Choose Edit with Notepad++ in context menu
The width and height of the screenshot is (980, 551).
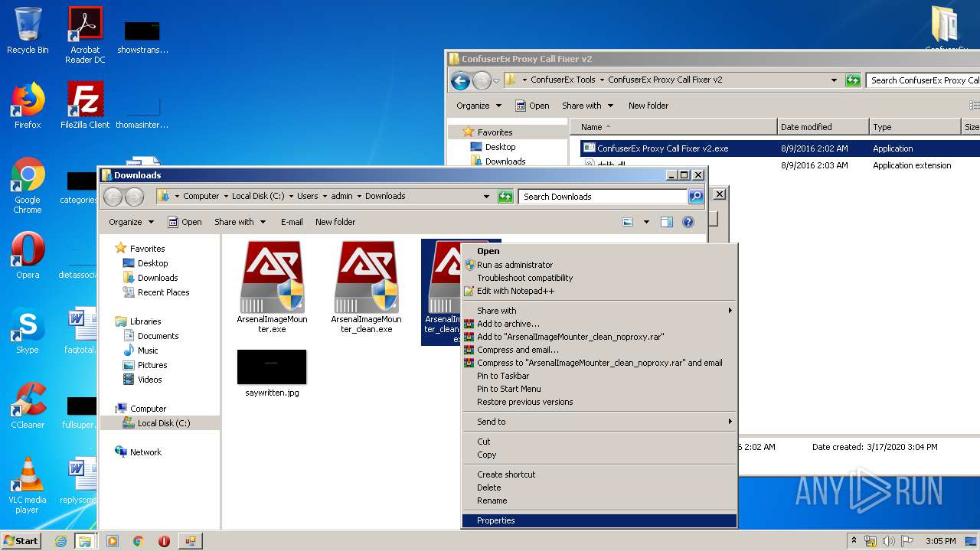click(599, 291)
